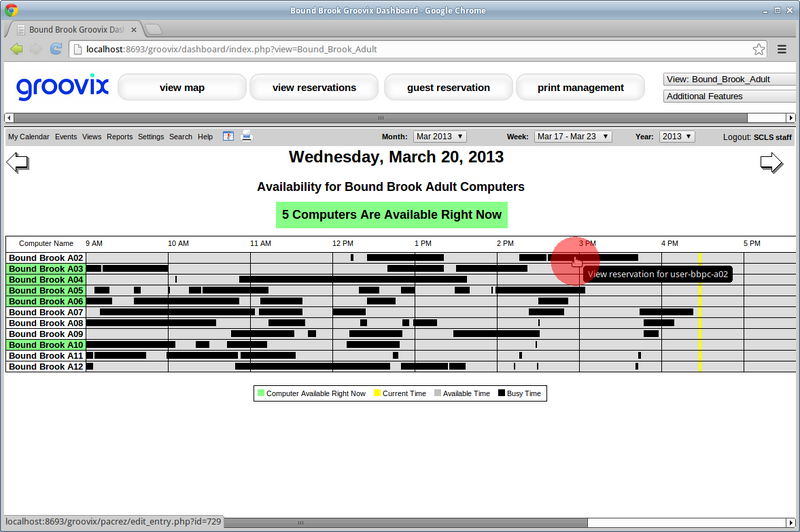The image size is (800, 532).
Task: Click the green Computer Available Right Now swatch
Action: [261, 393]
